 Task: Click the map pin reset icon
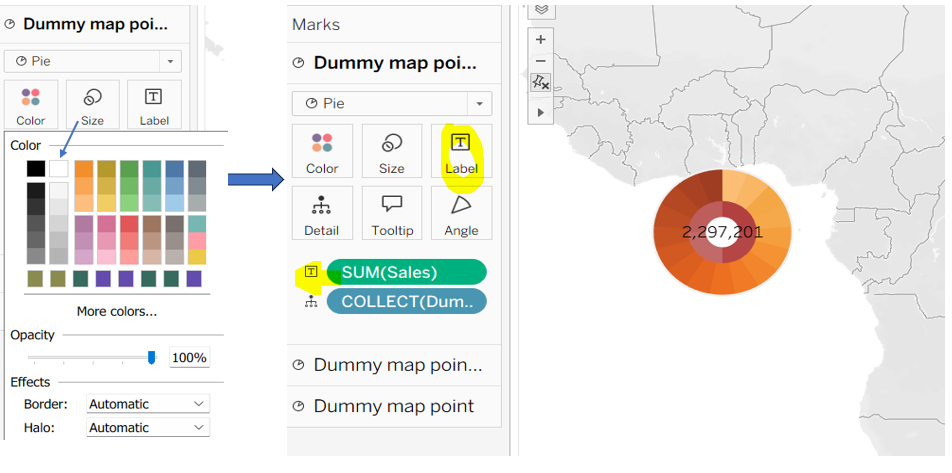[541, 84]
